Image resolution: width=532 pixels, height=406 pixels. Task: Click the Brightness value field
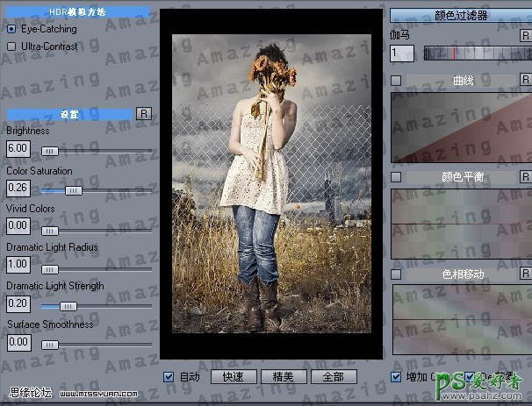point(18,149)
